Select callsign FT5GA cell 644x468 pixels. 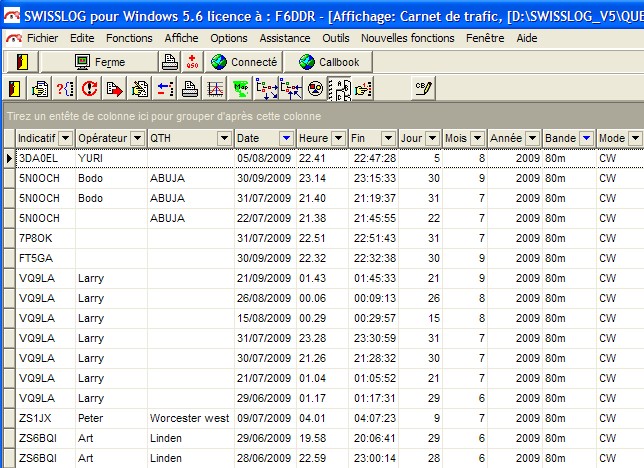[x=45, y=258]
